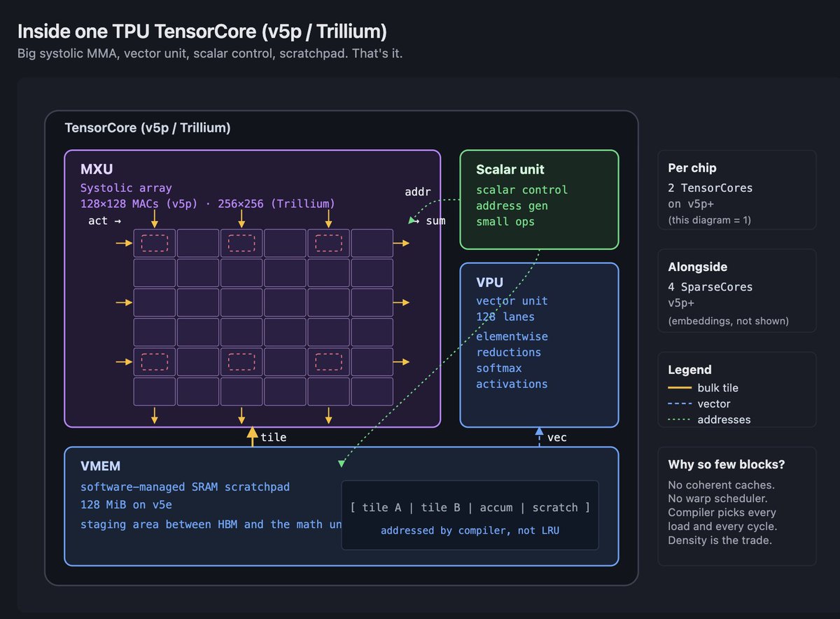The image size is (840, 619).
Task: Click the blue dashed vec arrow under VPU
Action: tap(539, 436)
